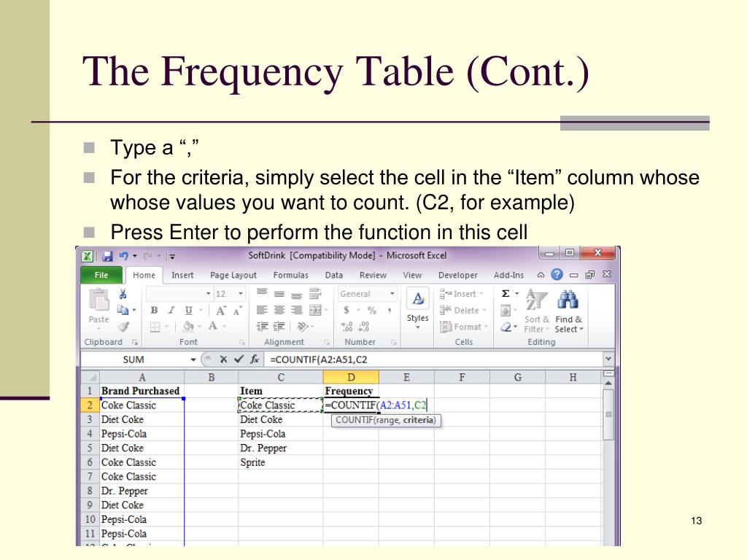The image size is (747, 560).
Task: Open the Name Box dropdown arrow
Action: tap(193, 359)
